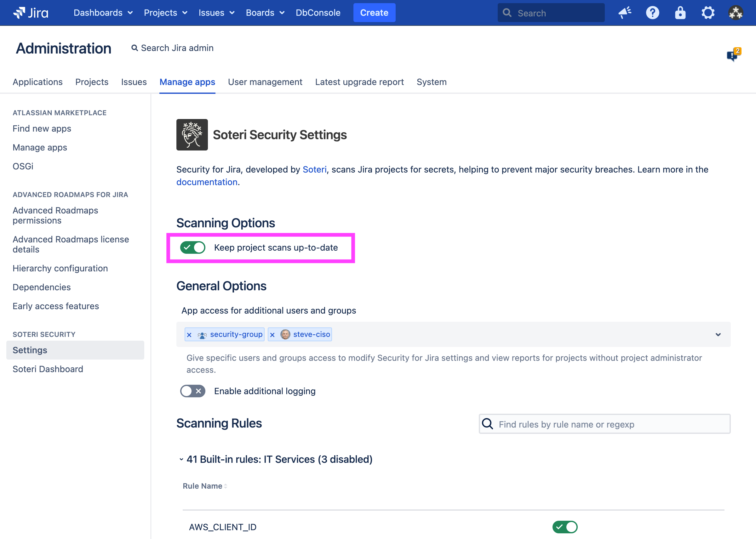The height and width of the screenshot is (539, 756).
Task: Click the Jira logo in the header
Action: (31, 13)
